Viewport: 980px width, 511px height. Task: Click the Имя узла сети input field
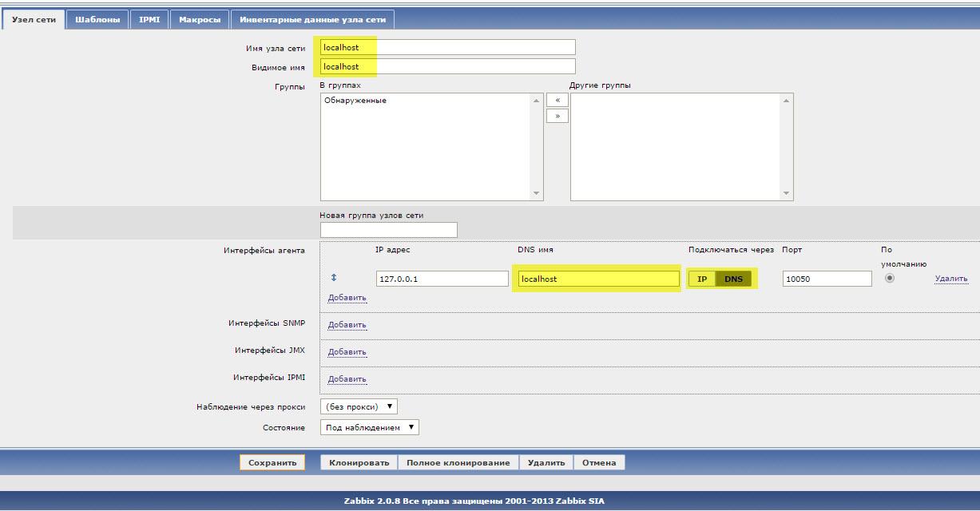(447, 47)
